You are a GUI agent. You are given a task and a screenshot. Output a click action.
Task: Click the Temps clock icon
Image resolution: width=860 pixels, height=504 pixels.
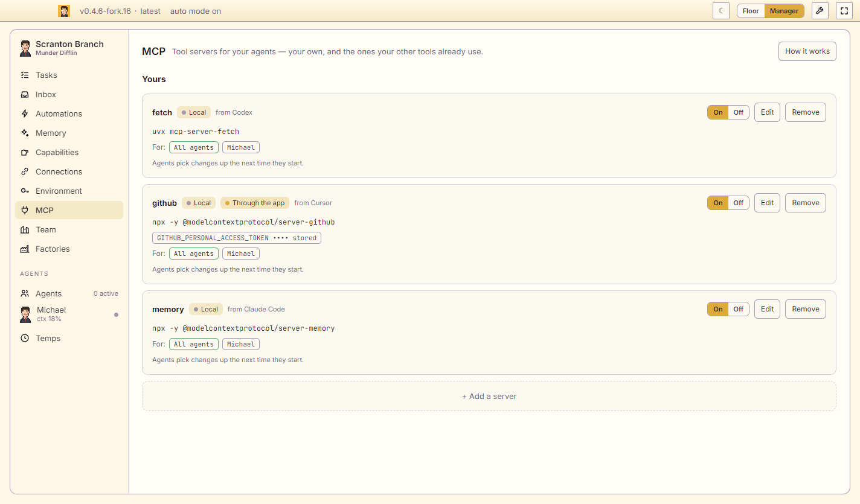[x=25, y=339]
